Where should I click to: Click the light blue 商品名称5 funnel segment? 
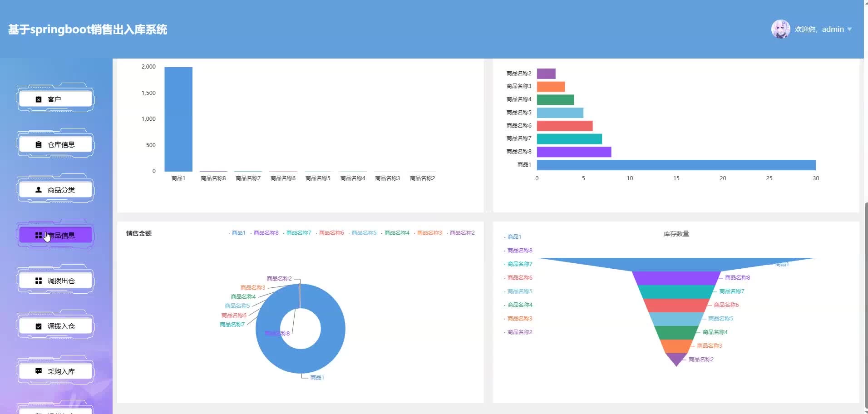click(x=676, y=319)
